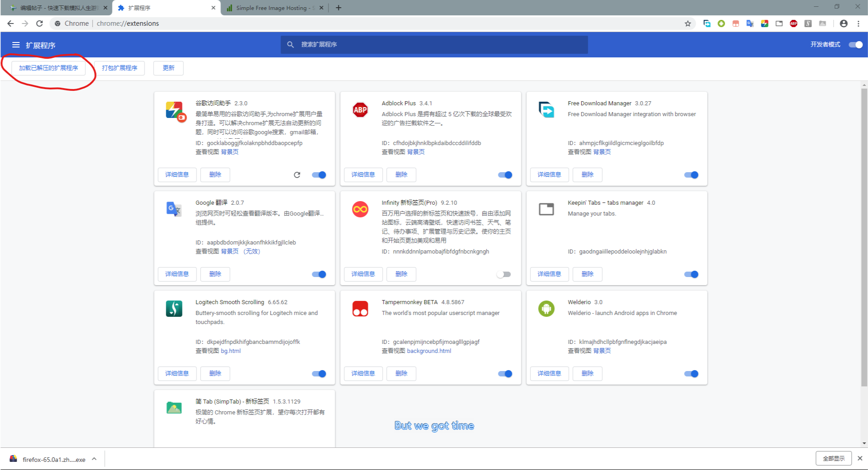Disable the Keepin' Tabs extension toggle
868x470 pixels.
click(691, 274)
